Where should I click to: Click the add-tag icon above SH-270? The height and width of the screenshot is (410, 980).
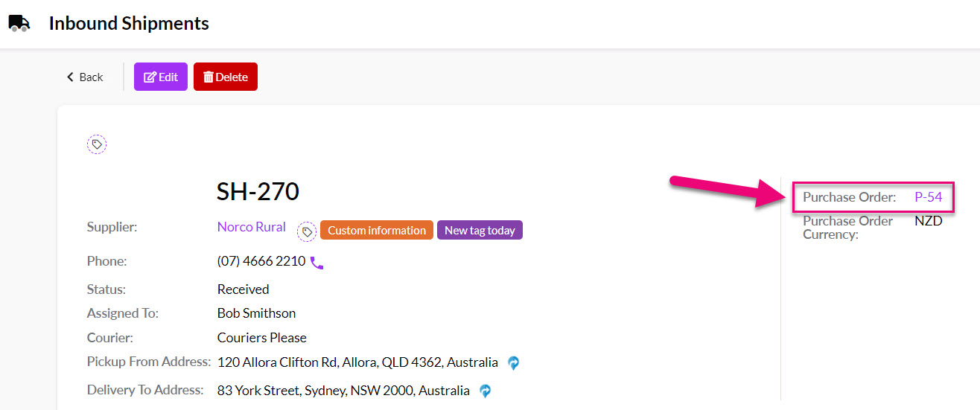pos(97,144)
